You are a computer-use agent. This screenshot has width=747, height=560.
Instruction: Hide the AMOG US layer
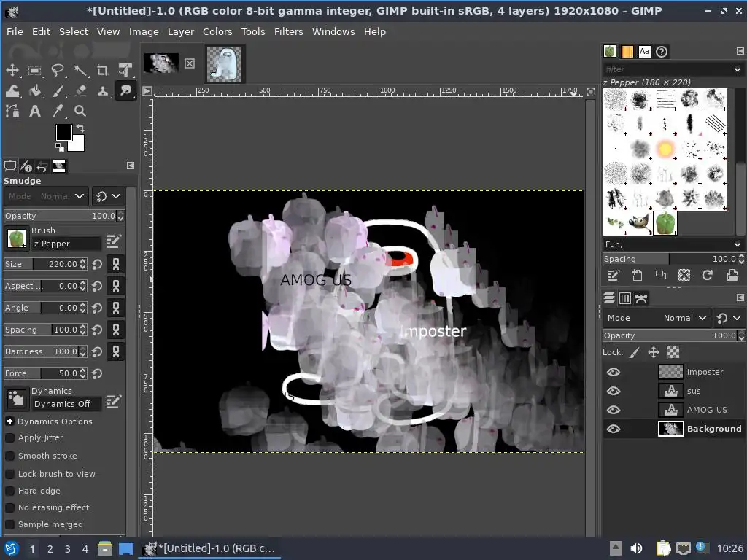pyautogui.click(x=614, y=410)
